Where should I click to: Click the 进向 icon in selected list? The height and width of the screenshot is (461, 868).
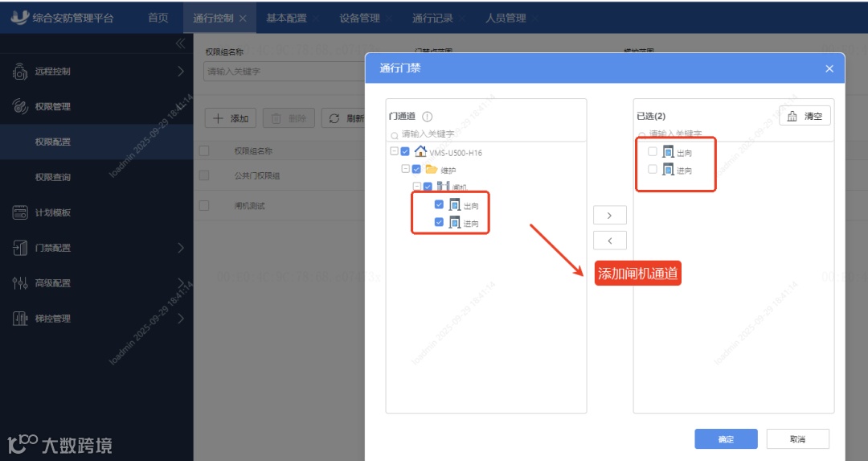tap(668, 170)
